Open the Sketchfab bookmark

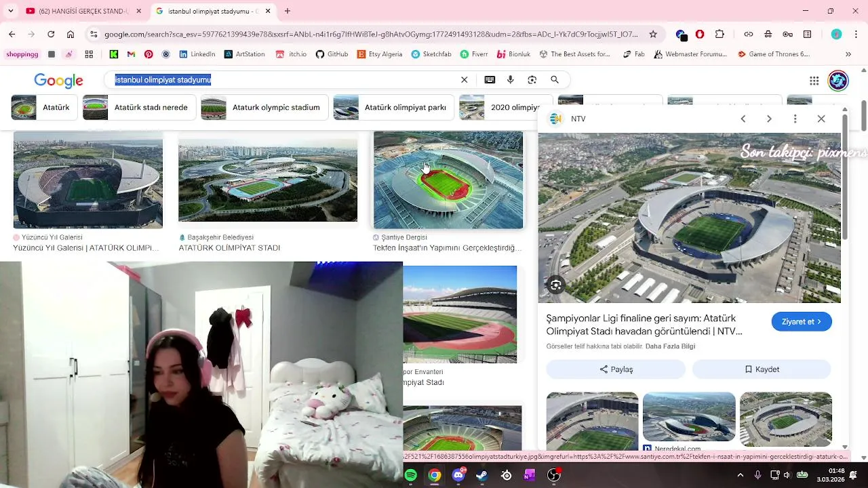tap(431, 54)
